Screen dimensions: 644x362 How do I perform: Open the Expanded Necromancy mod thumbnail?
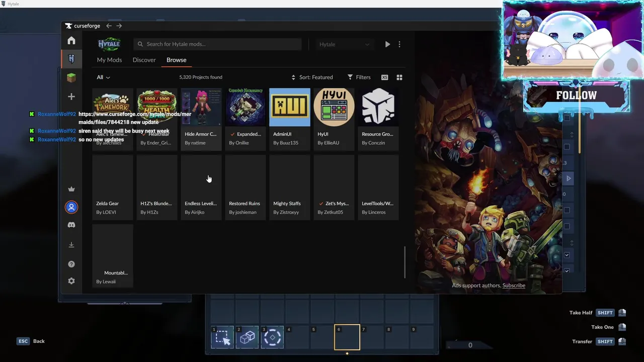click(246, 107)
